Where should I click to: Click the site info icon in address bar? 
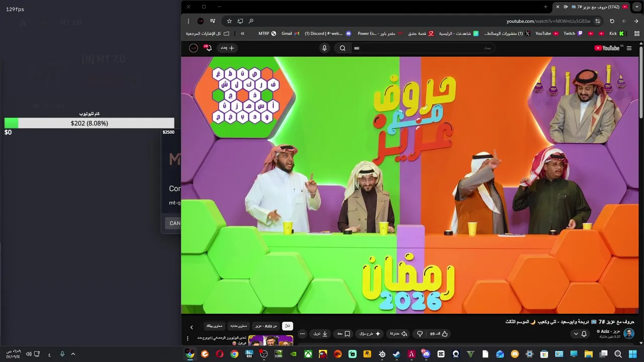[x=597, y=21]
